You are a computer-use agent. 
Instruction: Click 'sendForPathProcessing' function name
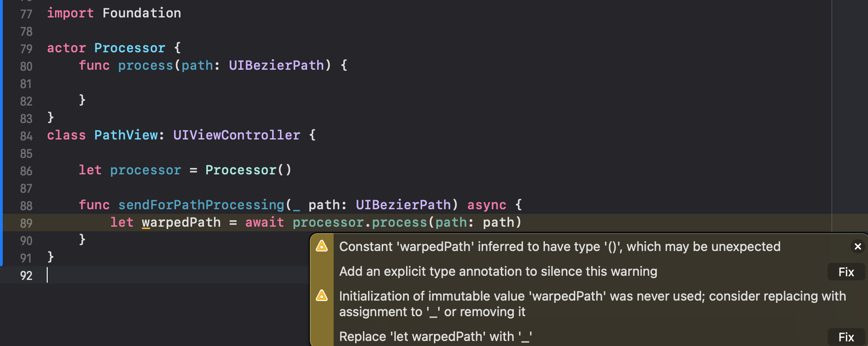(201, 205)
